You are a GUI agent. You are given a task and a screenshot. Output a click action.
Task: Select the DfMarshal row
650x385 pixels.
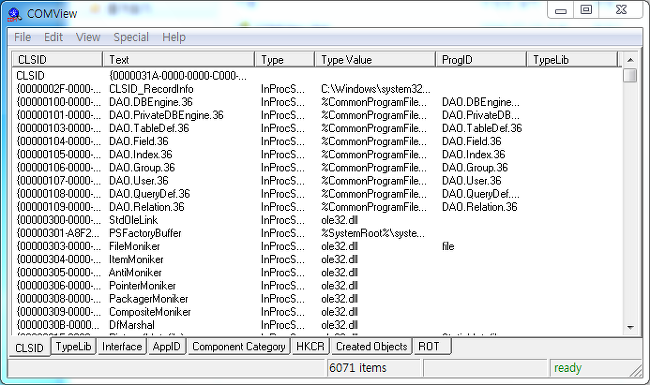point(317,325)
